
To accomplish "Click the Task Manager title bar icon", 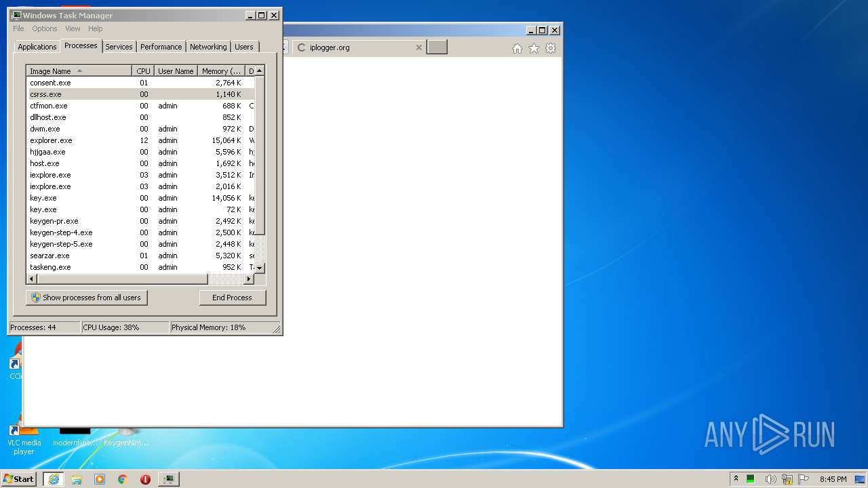I will coord(16,15).
